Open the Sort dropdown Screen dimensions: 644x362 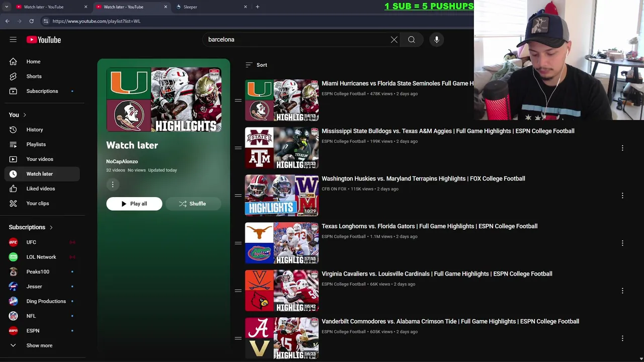(257, 65)
